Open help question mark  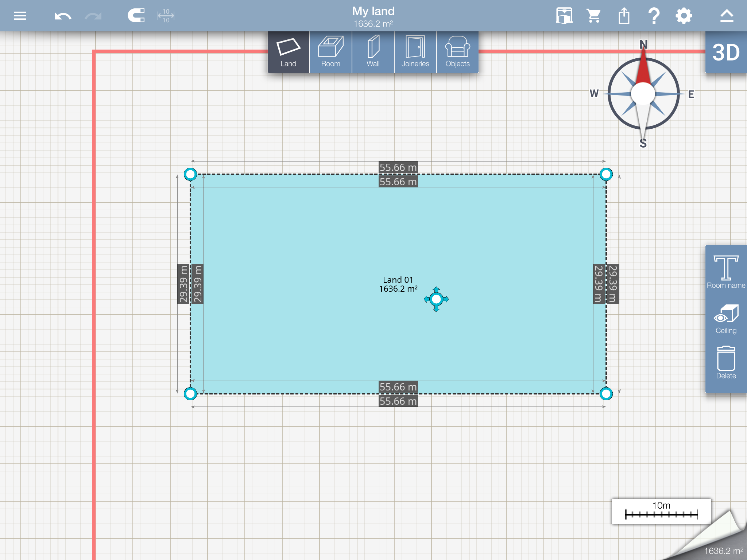[x=654, y=16]
